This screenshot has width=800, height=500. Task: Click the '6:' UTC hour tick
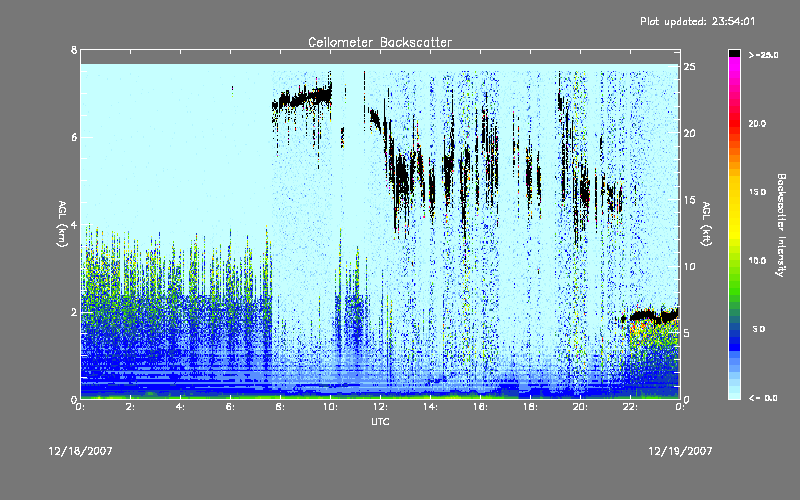[x=230, y=407]
